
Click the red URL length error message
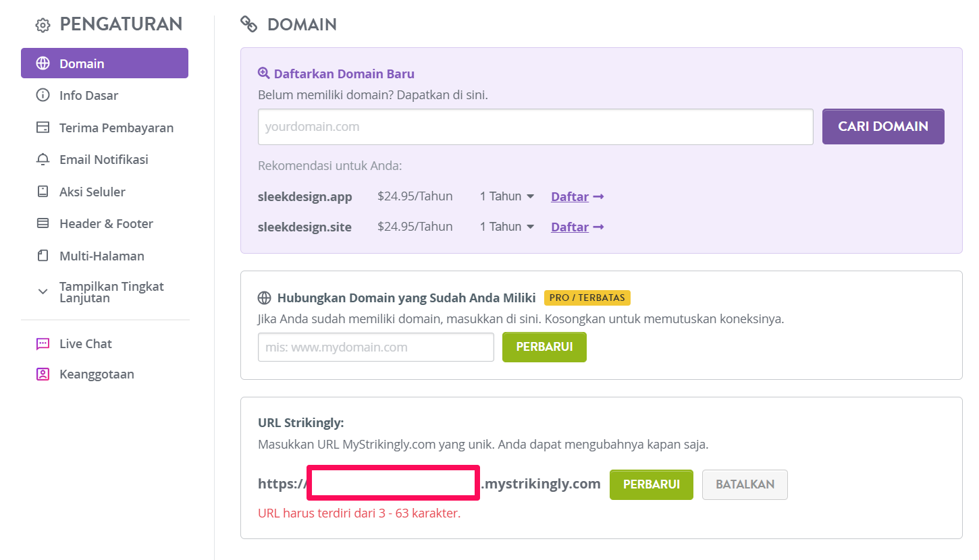(x=359, y=513)
